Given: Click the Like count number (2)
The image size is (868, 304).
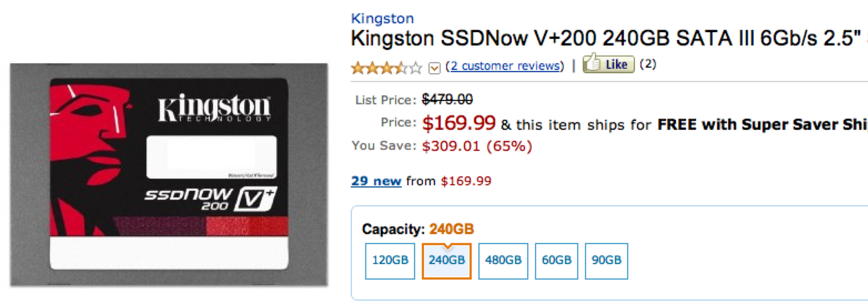Looking at the screenshot, I should tap(648, 64).
